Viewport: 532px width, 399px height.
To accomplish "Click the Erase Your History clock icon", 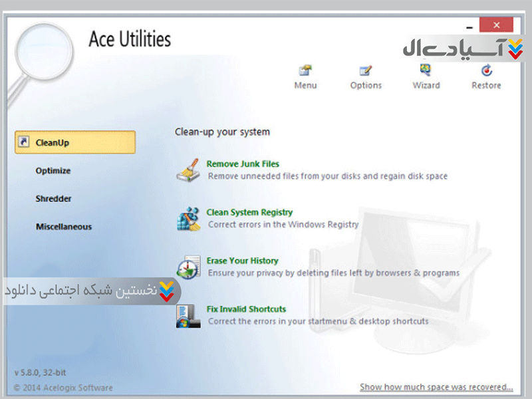I will (x=188, y=267).
